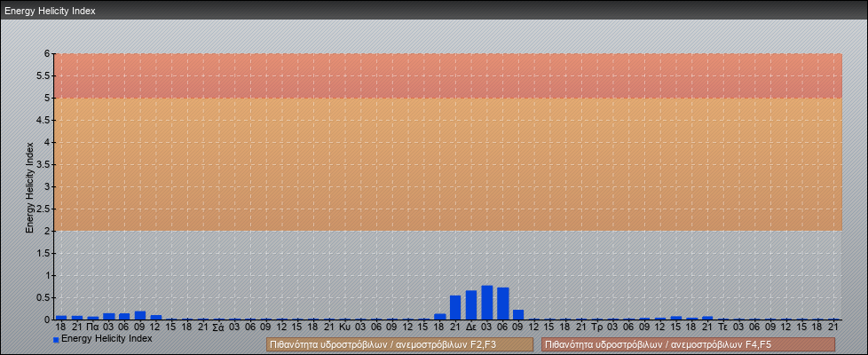Click the Δε day label on x-axis

(x=471, y=327)
